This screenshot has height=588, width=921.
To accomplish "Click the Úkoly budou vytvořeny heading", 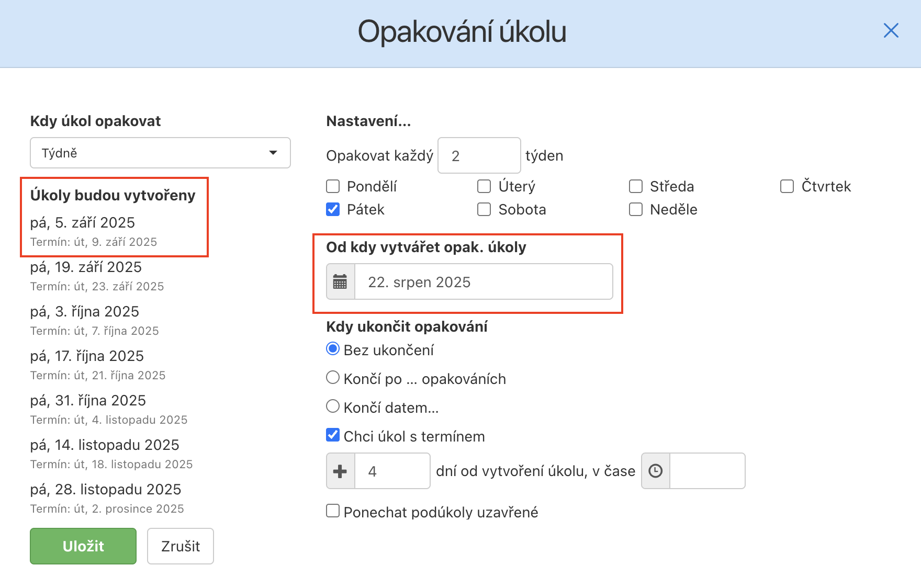I will point(113,196).
